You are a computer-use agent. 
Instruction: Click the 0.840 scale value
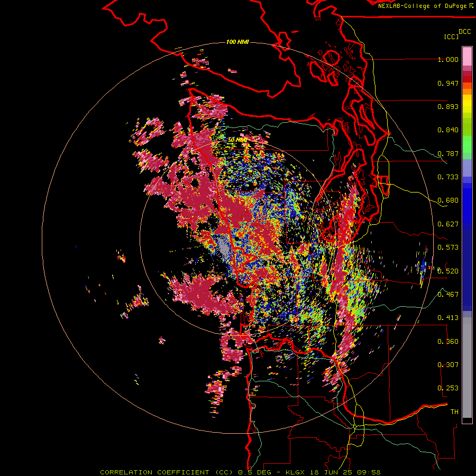click(x=448, y=130)
